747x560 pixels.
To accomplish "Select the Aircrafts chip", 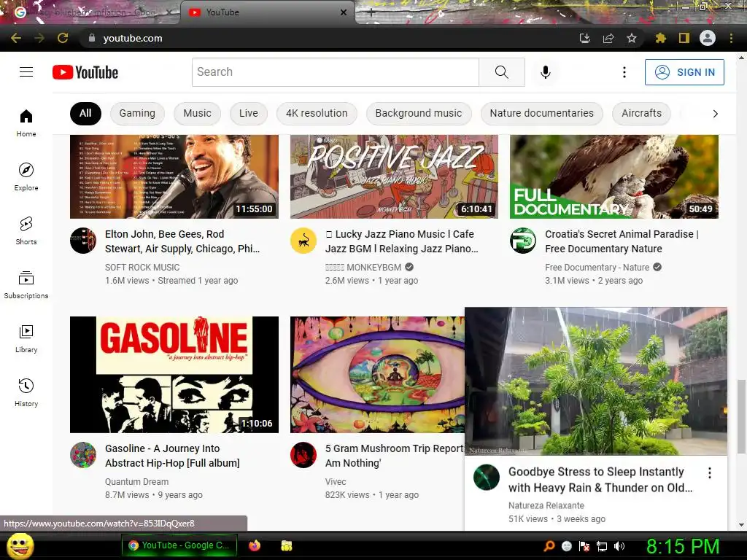I will (x=642, y=113).
